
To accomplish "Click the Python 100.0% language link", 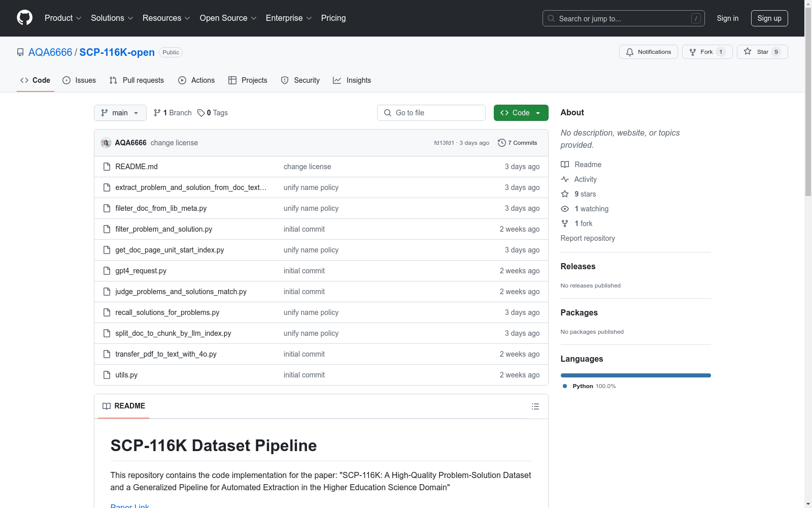I will click(589, 386).
